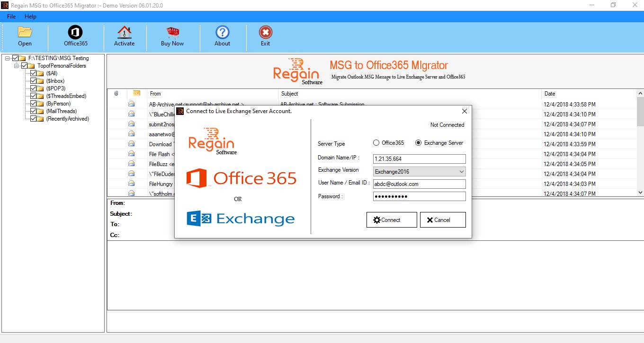Image resolution: width=644 pixels, height=343 pixels.
Task: Toggle the ($ThreadsEmbed) folder checkbox
Action: click(x=33, y=96)
